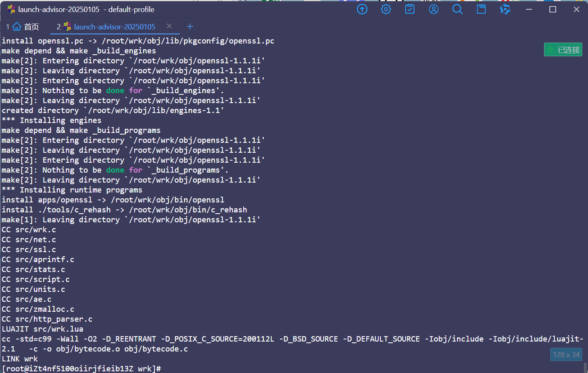The width and height of the screenshot is (588, 373).
Task: Close the launch-advisor-20250105 tab
Action: pos(169,26)
